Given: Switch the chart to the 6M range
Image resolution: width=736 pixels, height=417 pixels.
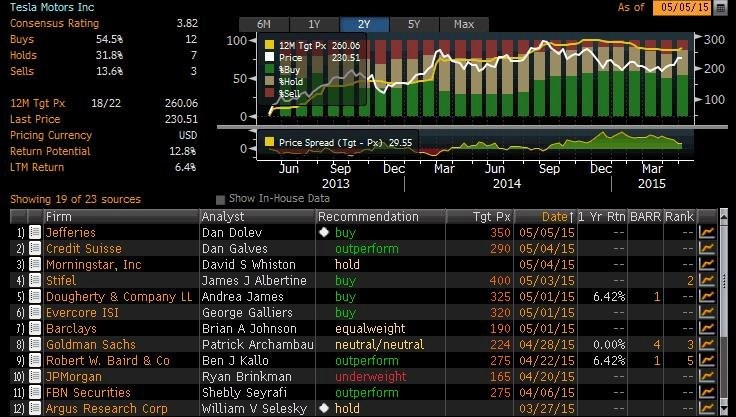Looking at the screenshot, I should [264, 24].
